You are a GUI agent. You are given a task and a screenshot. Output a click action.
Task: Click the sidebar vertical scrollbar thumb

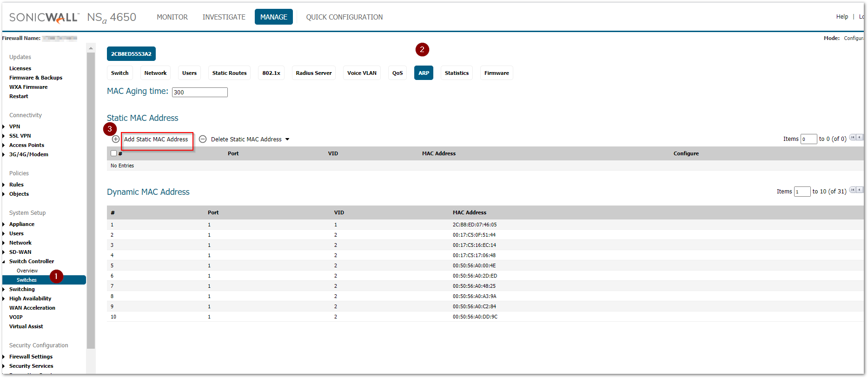coord(91,200)
